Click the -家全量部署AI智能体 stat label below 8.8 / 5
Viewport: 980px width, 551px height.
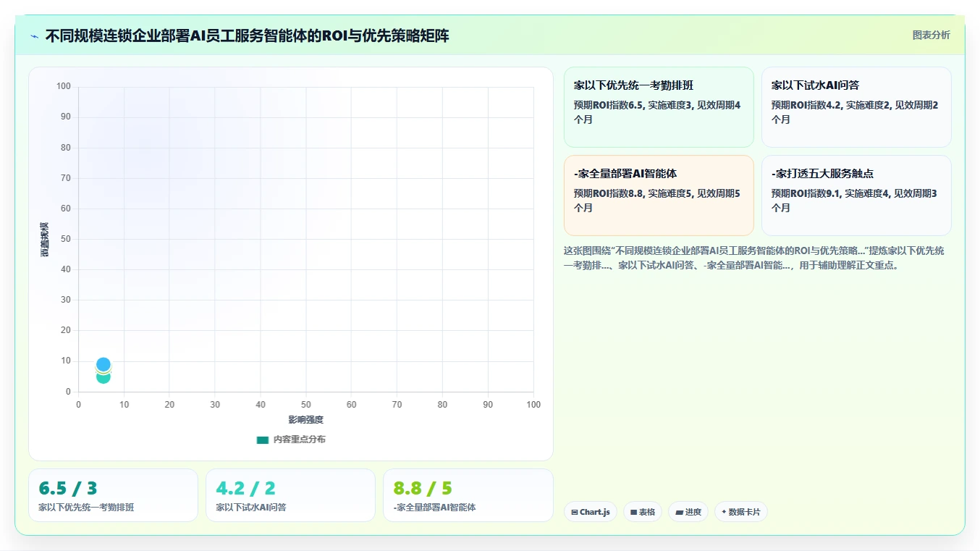434,508
